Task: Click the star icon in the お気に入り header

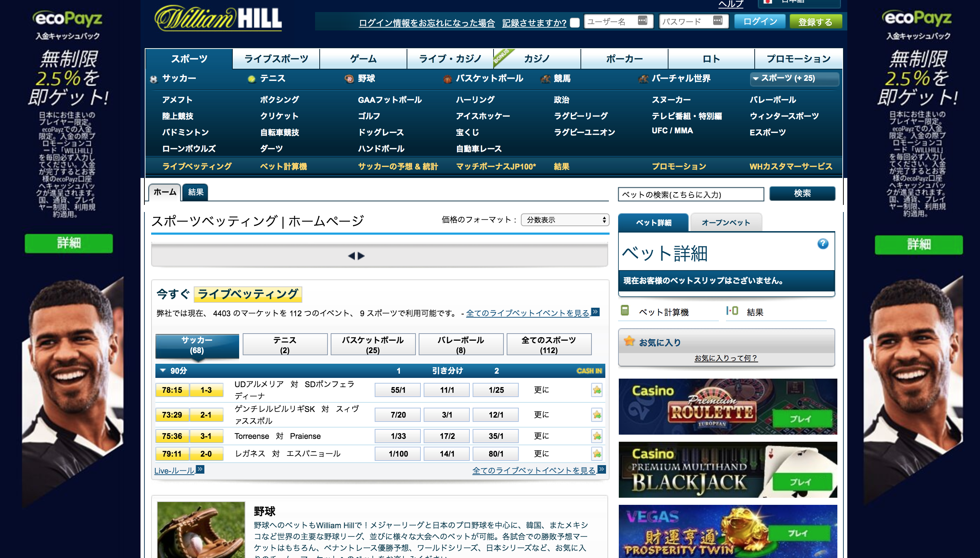Action: (x=629, y=341)
